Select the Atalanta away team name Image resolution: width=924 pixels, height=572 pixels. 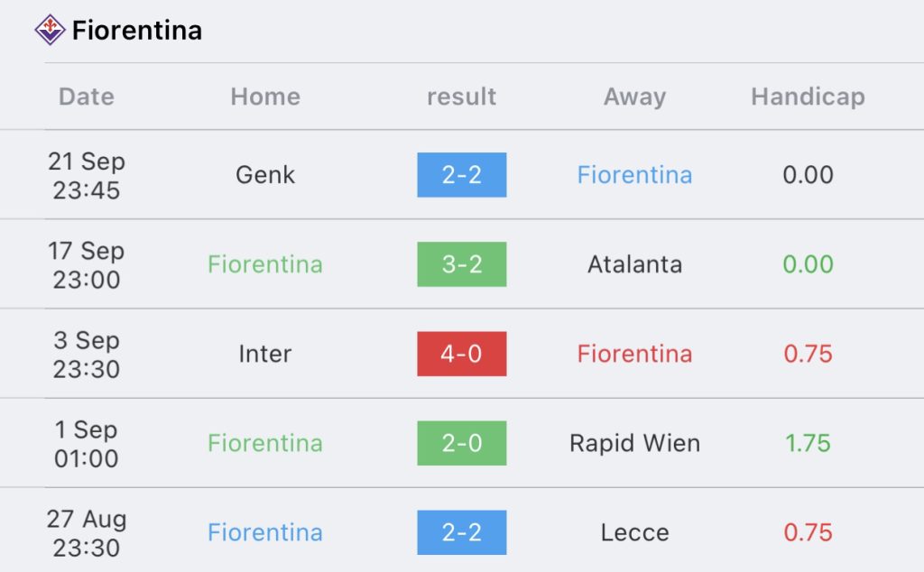click(634, 264)
